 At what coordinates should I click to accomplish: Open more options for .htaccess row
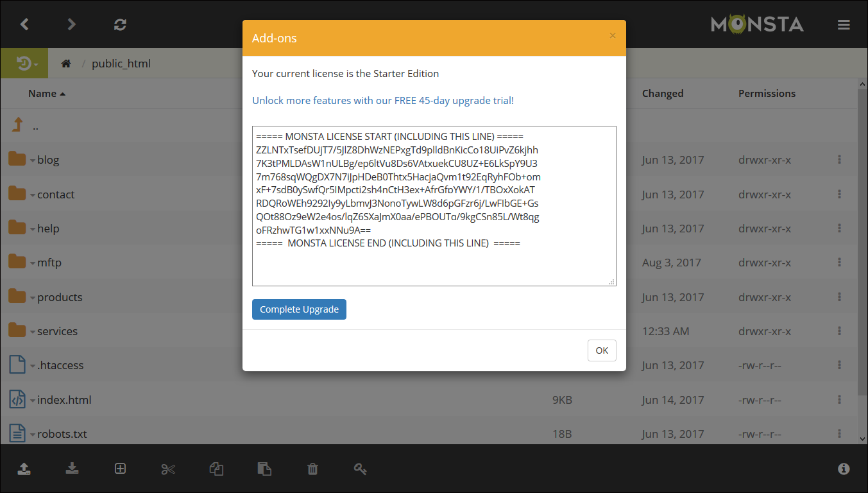(839, 365)
